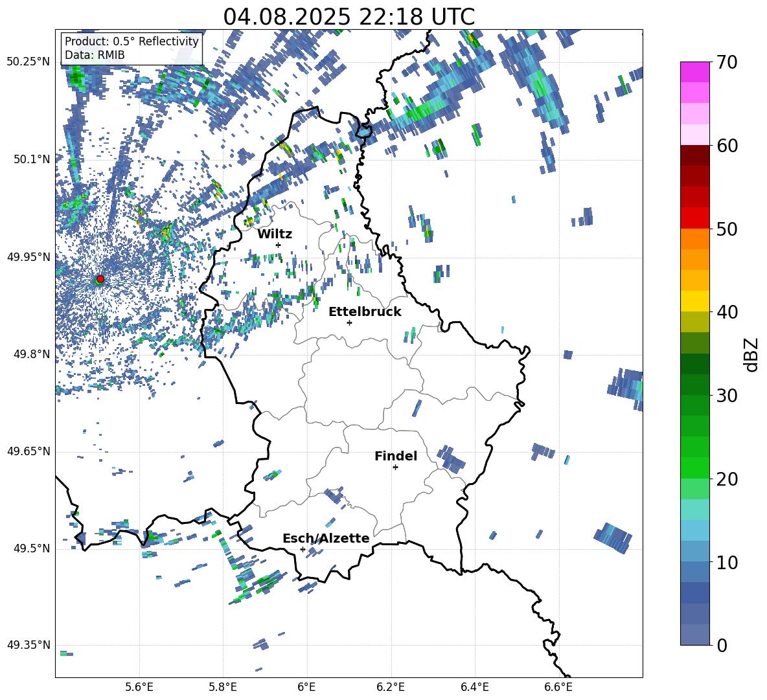This screenshot has height=700, width=767.
Task: Click the 20 value on the colorbar
Action: [x=727, y=479]
